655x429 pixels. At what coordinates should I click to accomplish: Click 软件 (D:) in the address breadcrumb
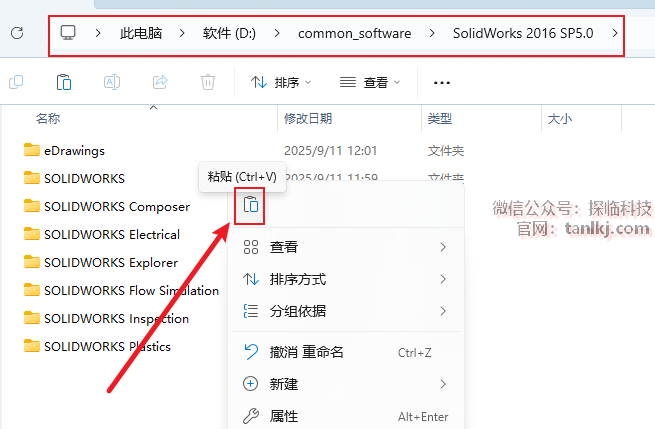pyautogui.click(x=229, y=33)
